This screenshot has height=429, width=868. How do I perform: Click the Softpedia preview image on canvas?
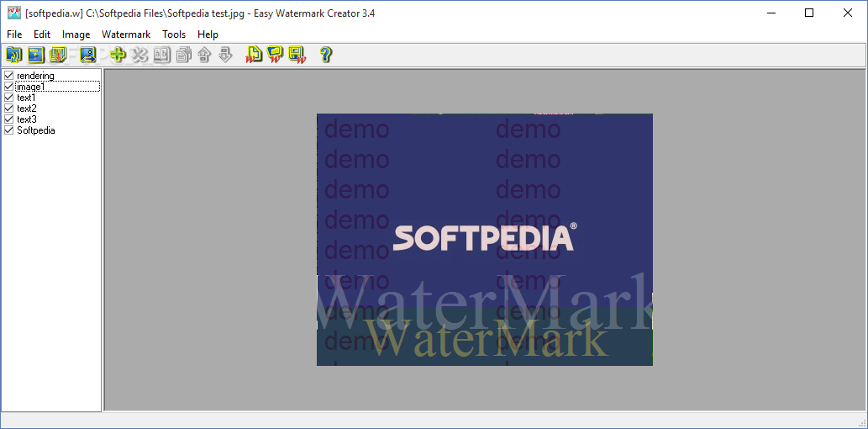[x=484, y=240]
